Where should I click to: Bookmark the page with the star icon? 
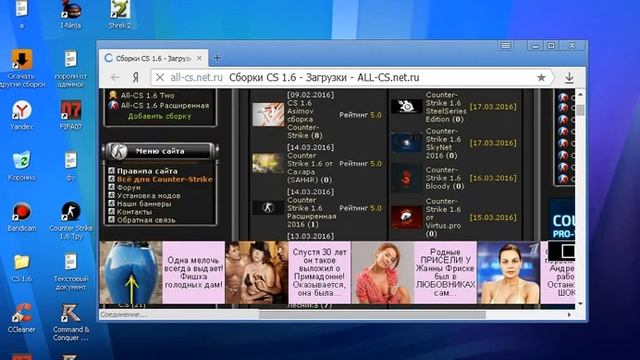(x=541, y=77)
